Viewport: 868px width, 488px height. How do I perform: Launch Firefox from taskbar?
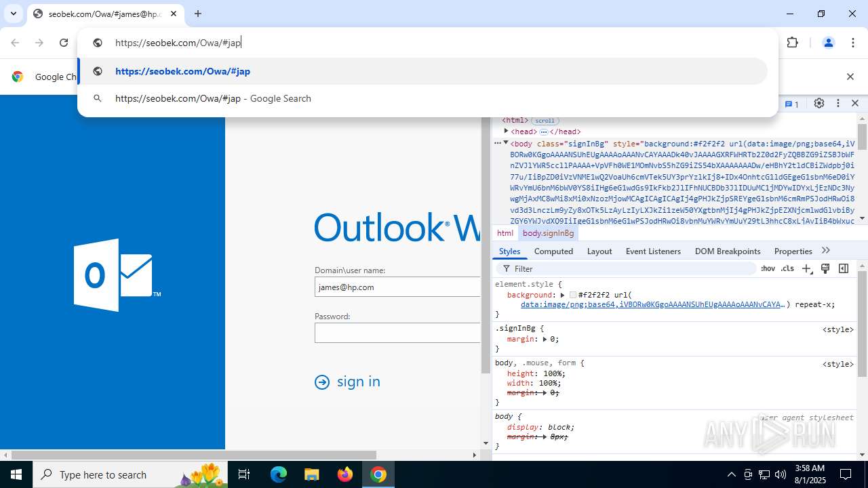pyautogui.click(x=345, y=474)
